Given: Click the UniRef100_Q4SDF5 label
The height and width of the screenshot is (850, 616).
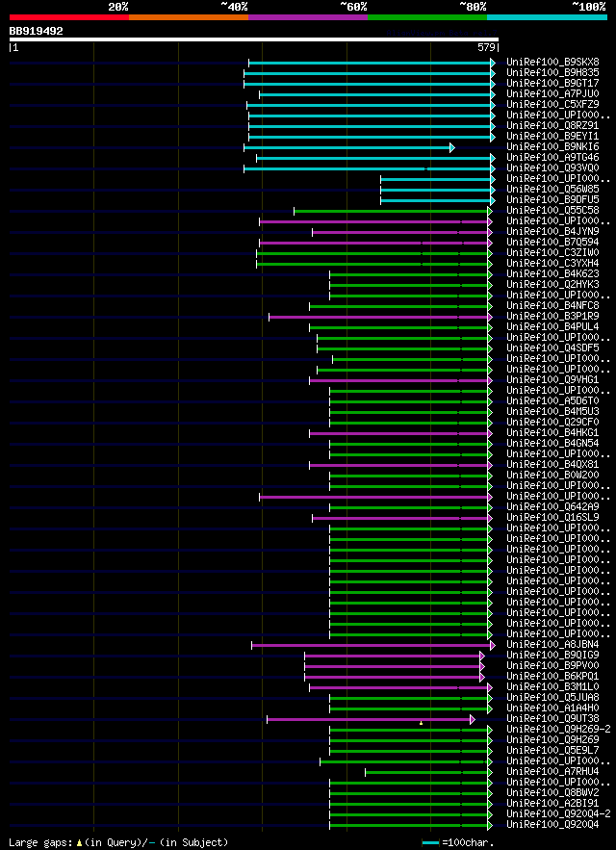Looking at the screenshot, I should [552, 348].
